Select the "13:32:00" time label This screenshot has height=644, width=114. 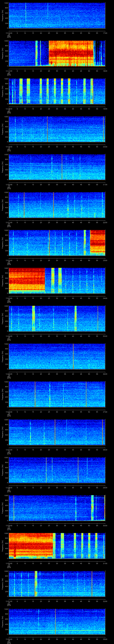point(9,639)
